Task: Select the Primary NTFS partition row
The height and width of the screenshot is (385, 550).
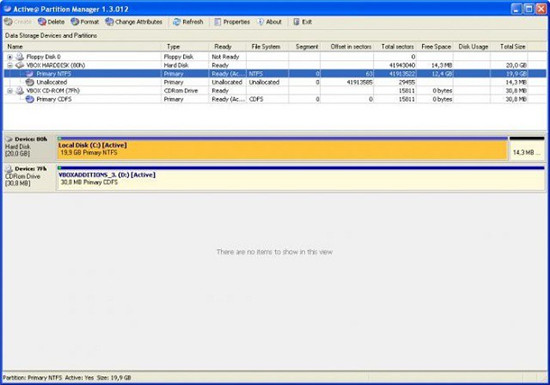Action: [275, 74]
